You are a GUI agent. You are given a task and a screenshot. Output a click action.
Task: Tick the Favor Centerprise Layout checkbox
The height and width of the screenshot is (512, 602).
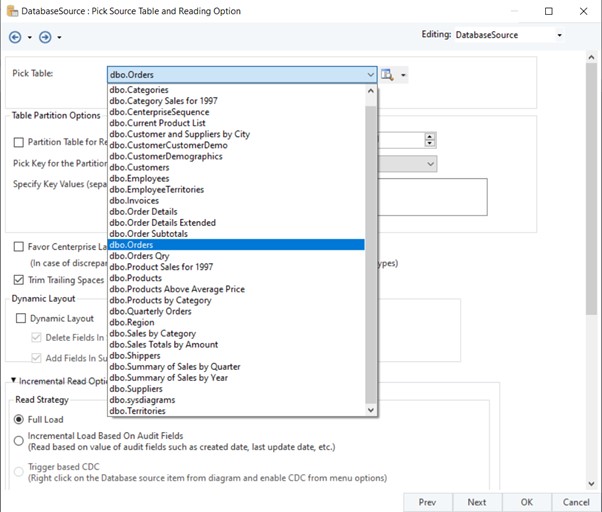click(x=19, y=246)
